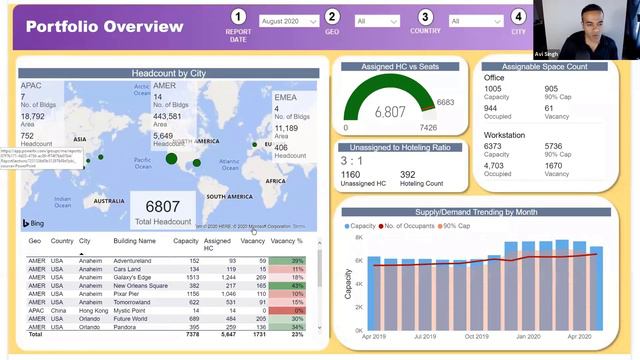Click the Workstation capacity value 6373

(493, 146)
